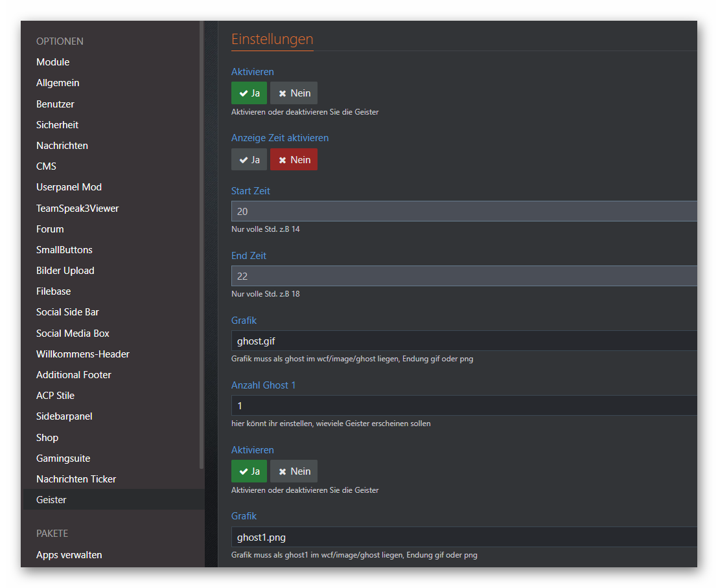Click the red Nein under Anzeige Zeit aktivieren
This screenshot has width=718, height=588.
point(294,160)
